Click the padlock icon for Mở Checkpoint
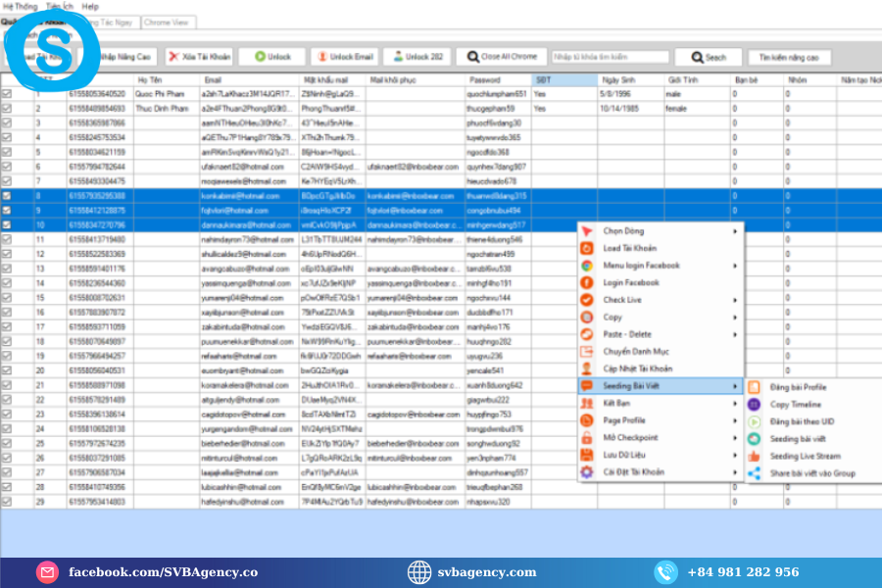Viewport: 882px width, 588px height. coord(587,438)
